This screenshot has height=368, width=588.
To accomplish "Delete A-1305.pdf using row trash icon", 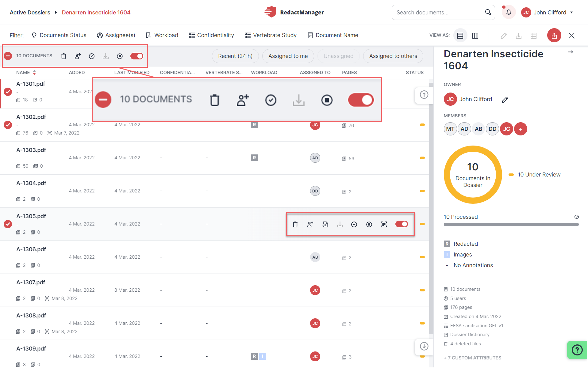I will coord(295,224).
